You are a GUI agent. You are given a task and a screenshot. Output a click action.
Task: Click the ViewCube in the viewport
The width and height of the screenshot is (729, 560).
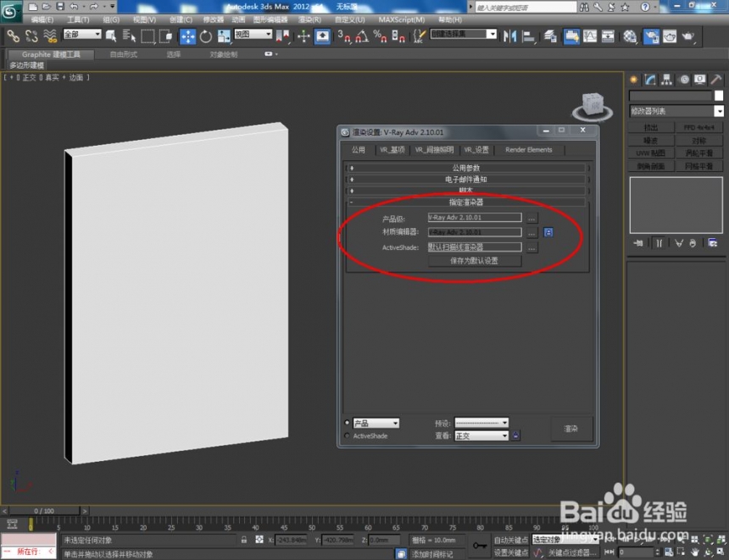tap(593, 106)
